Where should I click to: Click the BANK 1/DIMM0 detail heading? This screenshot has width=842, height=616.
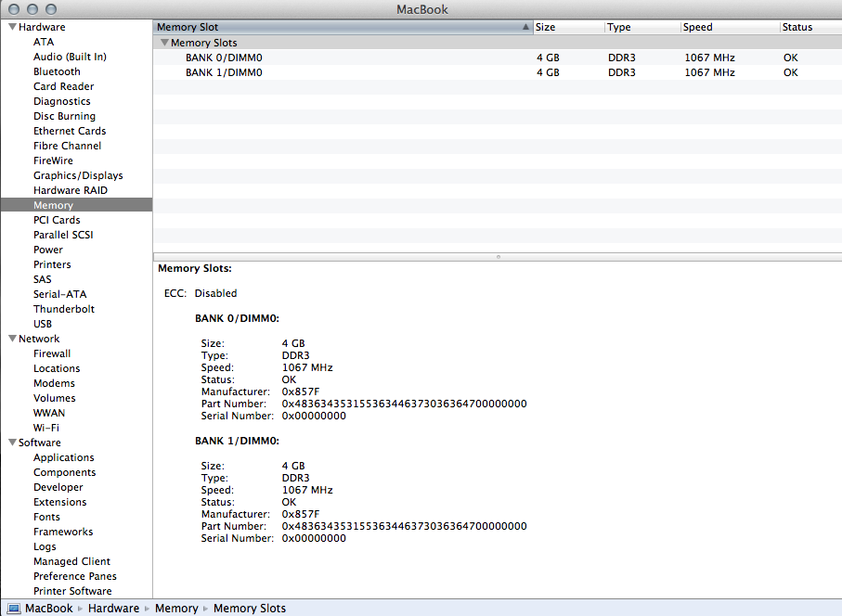(237, 441)
